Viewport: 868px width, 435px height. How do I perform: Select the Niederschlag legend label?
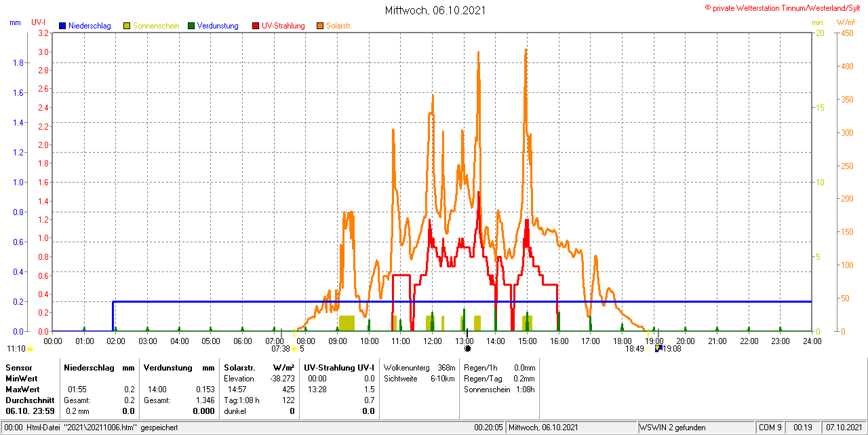[x=90, y=26]
